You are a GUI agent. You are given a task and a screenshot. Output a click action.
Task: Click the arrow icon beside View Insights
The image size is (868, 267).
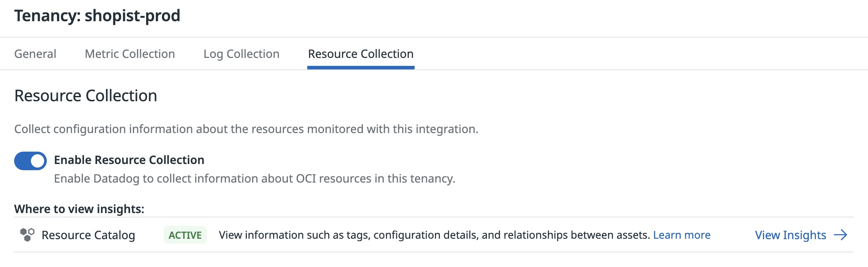(841, 235)
